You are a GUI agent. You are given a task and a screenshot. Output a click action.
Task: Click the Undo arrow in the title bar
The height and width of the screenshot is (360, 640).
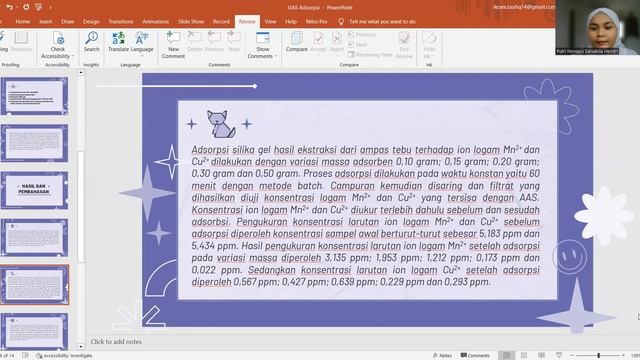(x=9, y=7)
